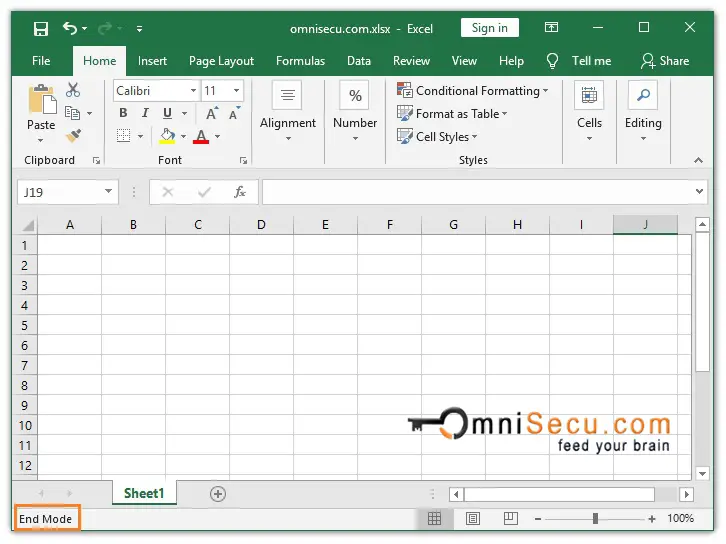Open the Calibri font name dropdown

[x=194, y=90]
